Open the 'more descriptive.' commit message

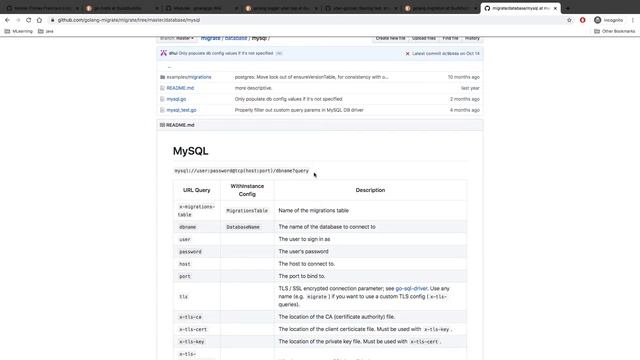253,88
